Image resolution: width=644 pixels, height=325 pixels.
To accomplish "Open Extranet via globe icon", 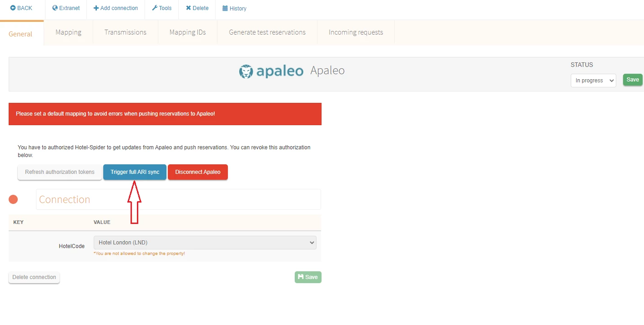I will 55,8.
